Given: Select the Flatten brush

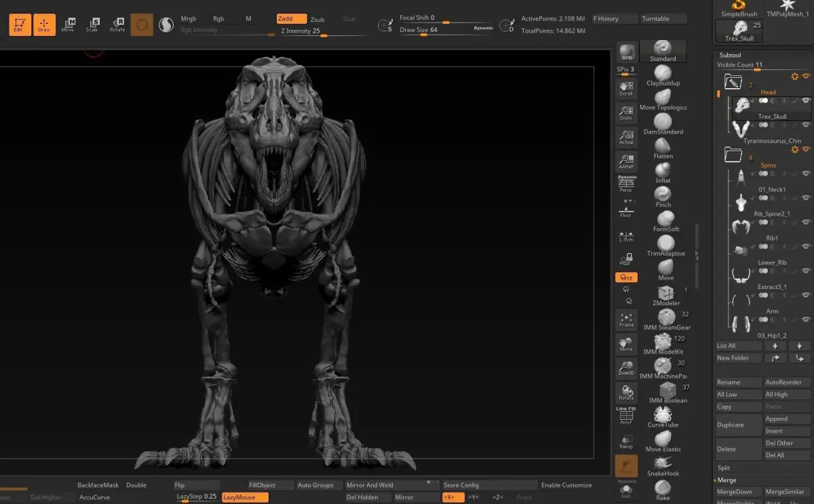Looking at the screenshot, I should [x=663, y=149].
